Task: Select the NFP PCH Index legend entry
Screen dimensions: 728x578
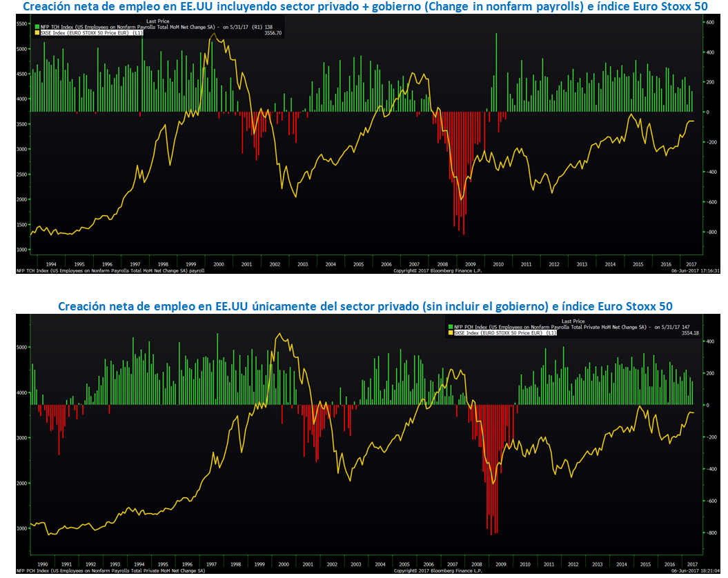Action: point(569,328)
